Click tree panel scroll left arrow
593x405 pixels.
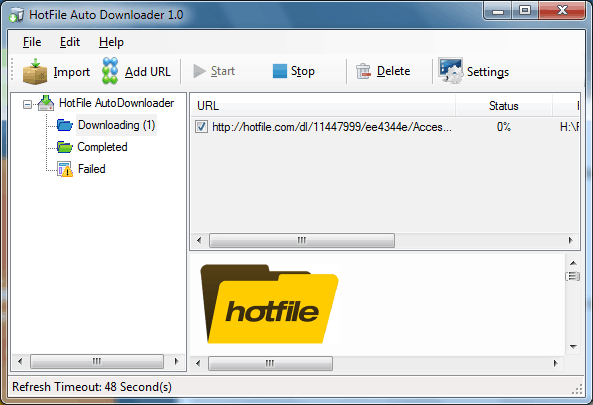pyautogui.click(x=20, y=362)
